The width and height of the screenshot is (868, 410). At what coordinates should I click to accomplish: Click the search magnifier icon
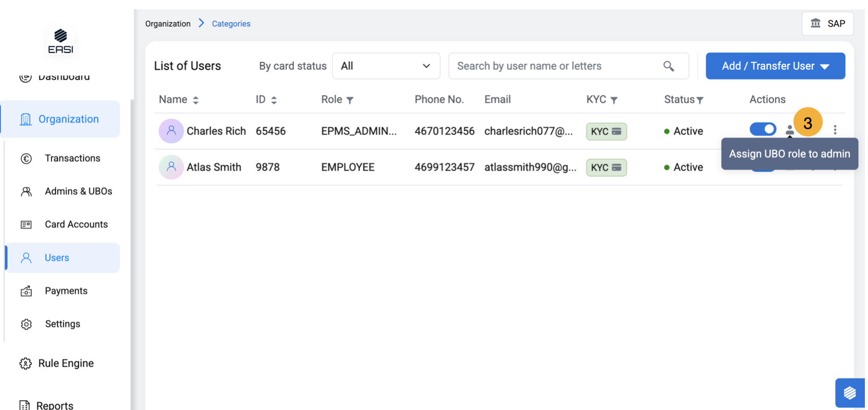[669, 66]
